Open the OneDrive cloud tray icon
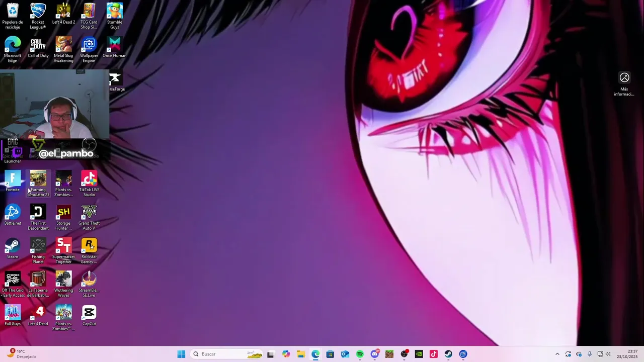This screenshot has width=644, height=362. (579, 354)
